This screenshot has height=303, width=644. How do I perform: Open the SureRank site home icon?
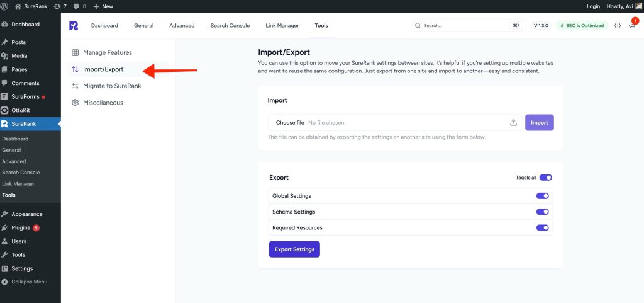pos(18,6)
